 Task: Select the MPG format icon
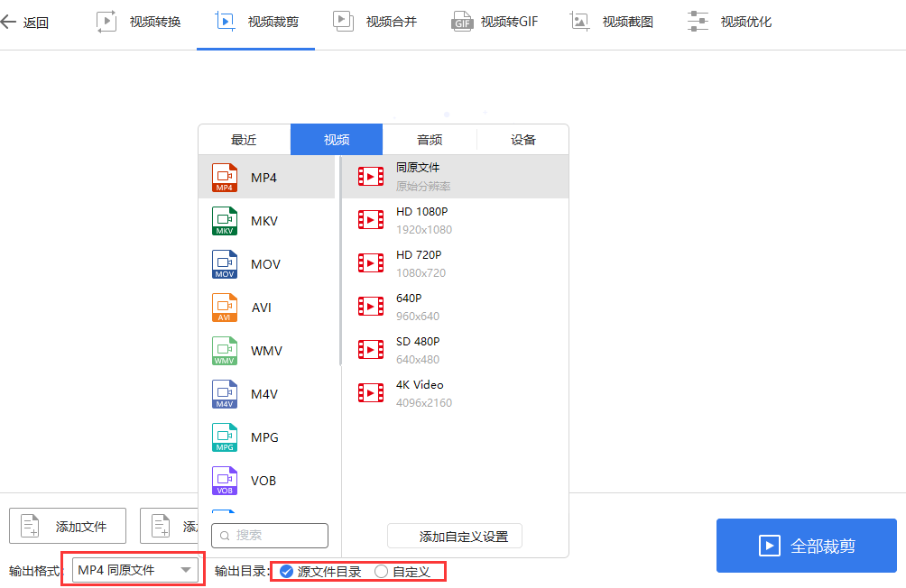(x=224, y=437)
